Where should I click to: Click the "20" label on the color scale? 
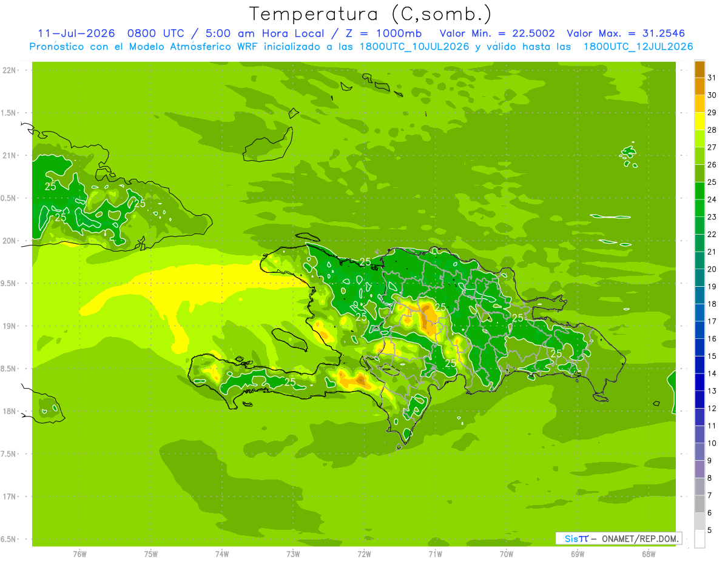coord(712,269)
